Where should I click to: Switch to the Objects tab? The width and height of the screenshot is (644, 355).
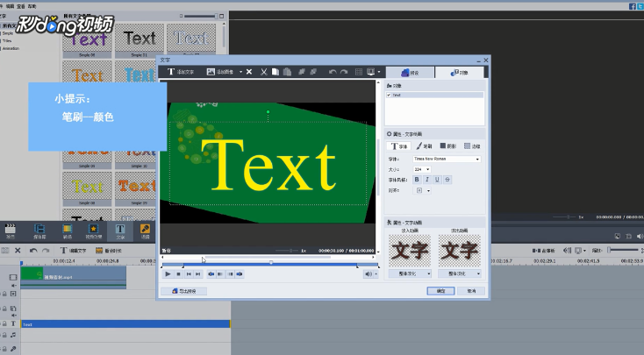coord(460,73)
